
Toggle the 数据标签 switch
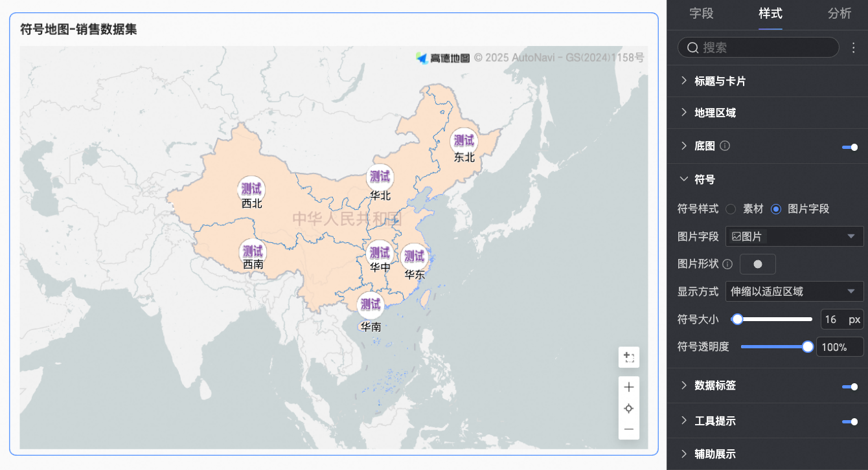[x=850, y=386]
